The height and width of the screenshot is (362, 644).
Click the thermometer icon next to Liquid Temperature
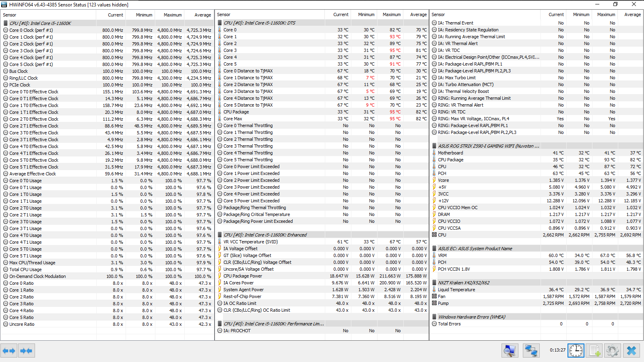(x=434, y=290)
